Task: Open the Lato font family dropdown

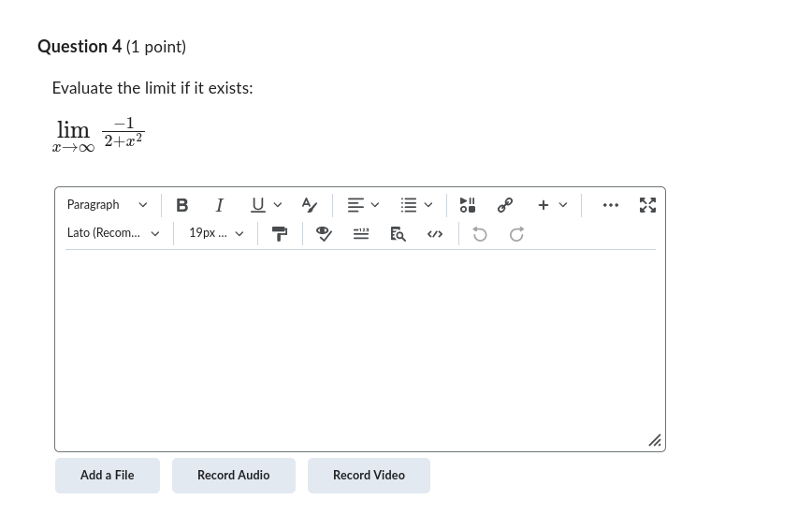Action: [113, 233]
